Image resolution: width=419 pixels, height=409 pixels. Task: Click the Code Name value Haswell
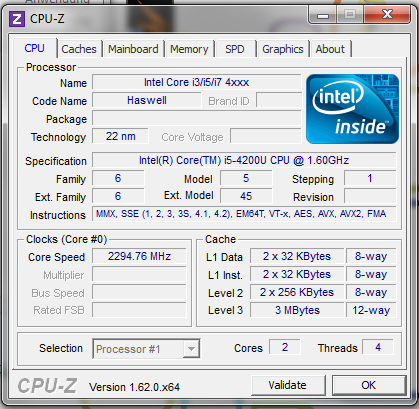(147, 100)
